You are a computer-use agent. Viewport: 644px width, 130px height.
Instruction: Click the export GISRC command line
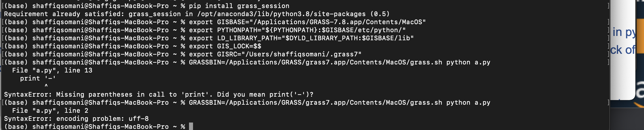[275, 54]
